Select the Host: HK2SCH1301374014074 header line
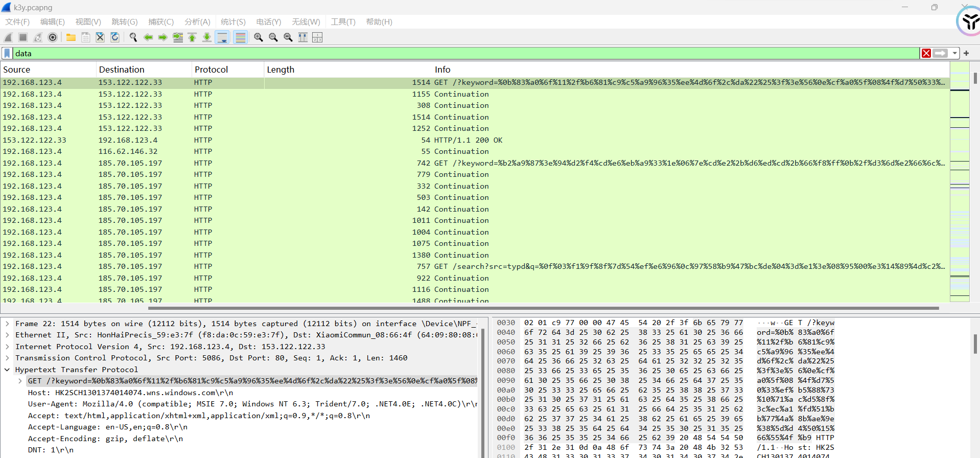Viewport: 980px width, 458px height. point(130,393)
